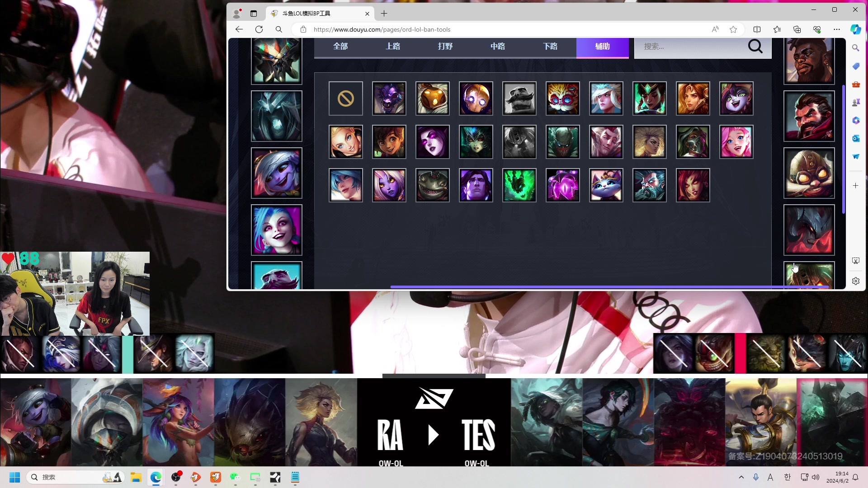The height and width of the screenshot is (488, 868).
Task: Pick Zilean champion portrait
Action: click(649, 185)
